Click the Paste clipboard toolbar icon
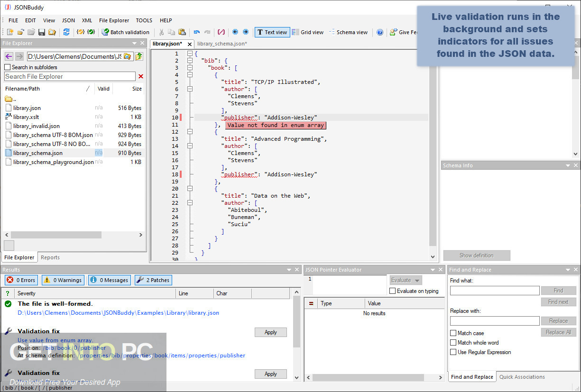The width and height of the screenshot is (581, 392). 182,32
